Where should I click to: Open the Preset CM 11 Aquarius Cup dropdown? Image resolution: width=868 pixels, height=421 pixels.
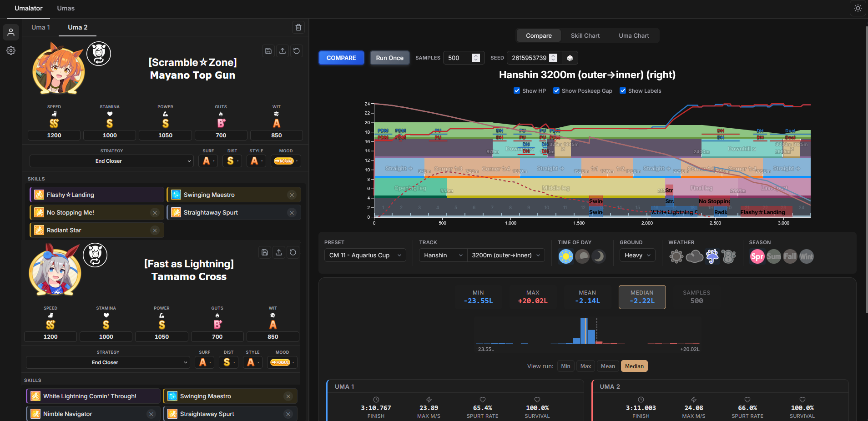point(365,255)
